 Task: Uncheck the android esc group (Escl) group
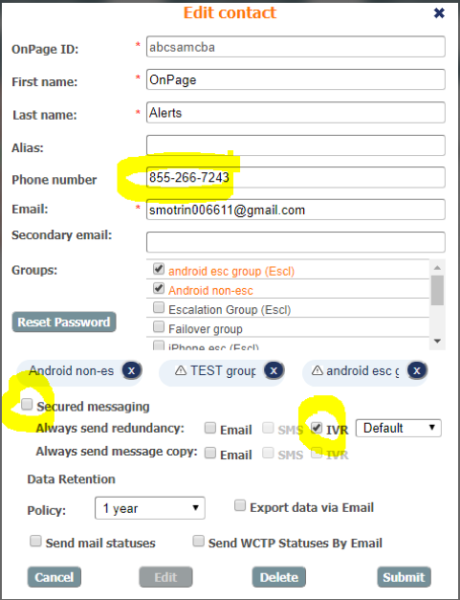pos(158,269)
